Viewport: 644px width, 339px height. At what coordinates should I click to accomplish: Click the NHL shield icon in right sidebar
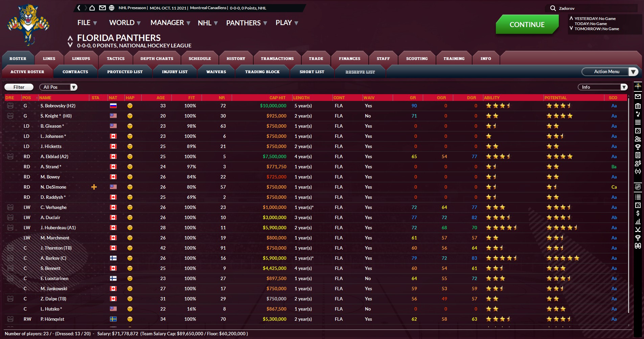[638, 187]
